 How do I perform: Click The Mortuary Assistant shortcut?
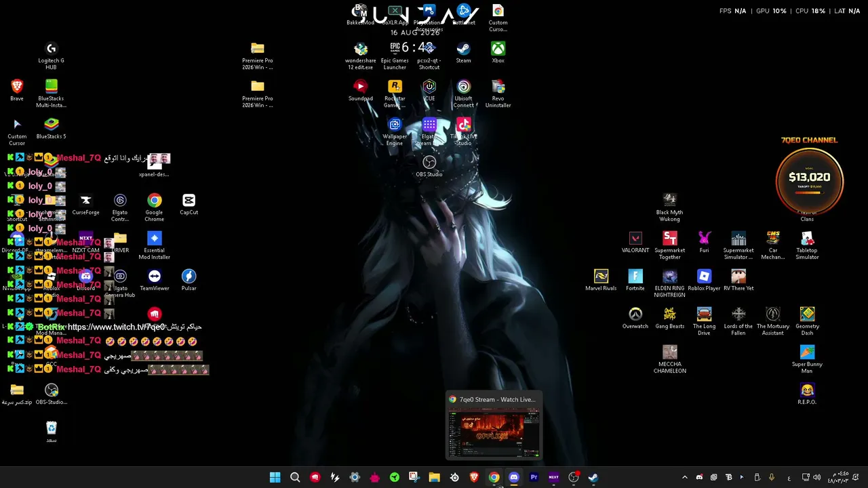pyautogui.click(x=773, y=321)
